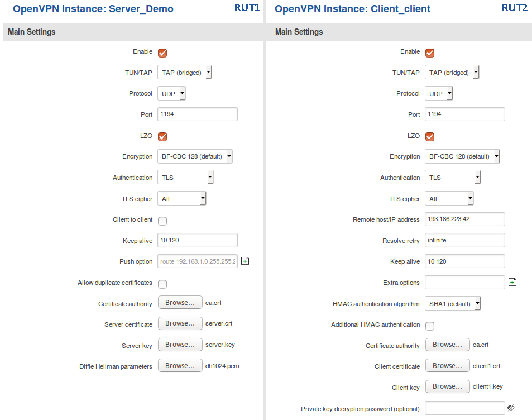
Task: Click the Port field on RUT2 client
Action: click(465, 114)
